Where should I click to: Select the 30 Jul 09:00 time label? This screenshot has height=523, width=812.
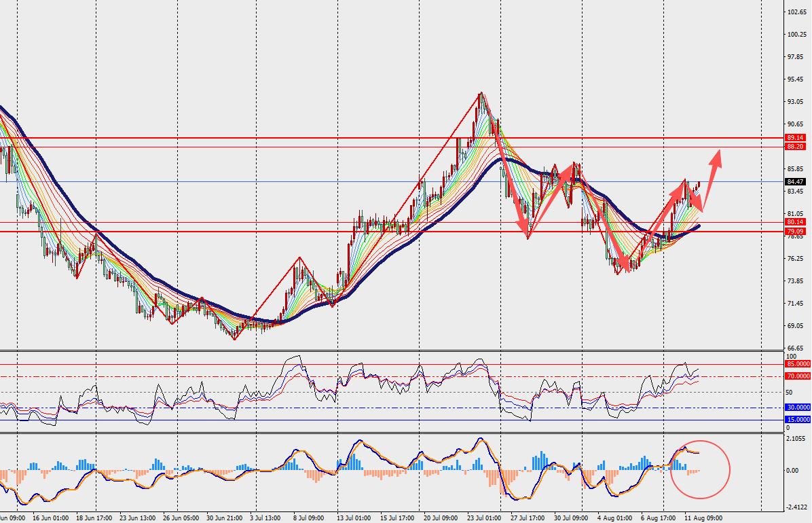tap(571, 518)
